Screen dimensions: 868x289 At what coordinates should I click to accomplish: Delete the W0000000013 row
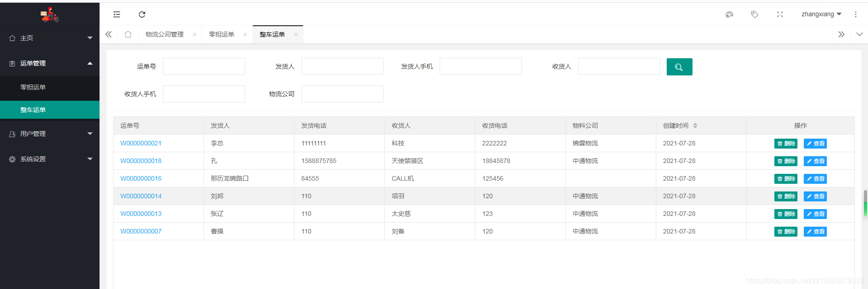(x=786, y=214)
